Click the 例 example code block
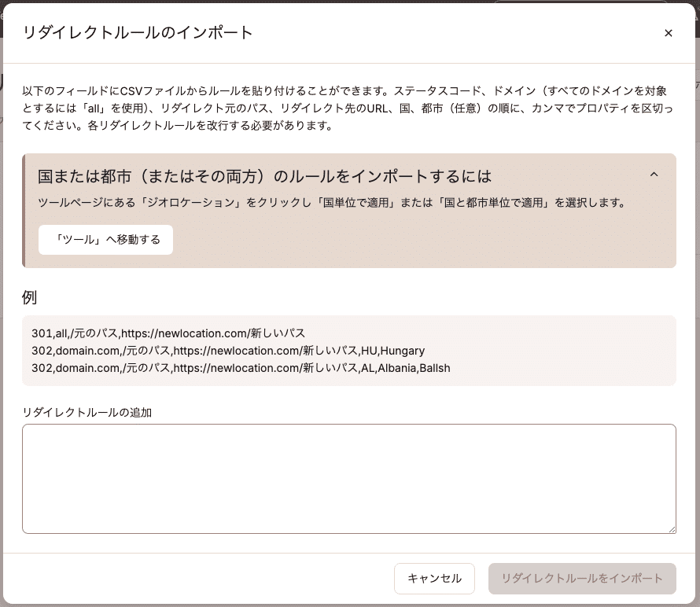Viewport: 700px width, 607px height. 348,351
